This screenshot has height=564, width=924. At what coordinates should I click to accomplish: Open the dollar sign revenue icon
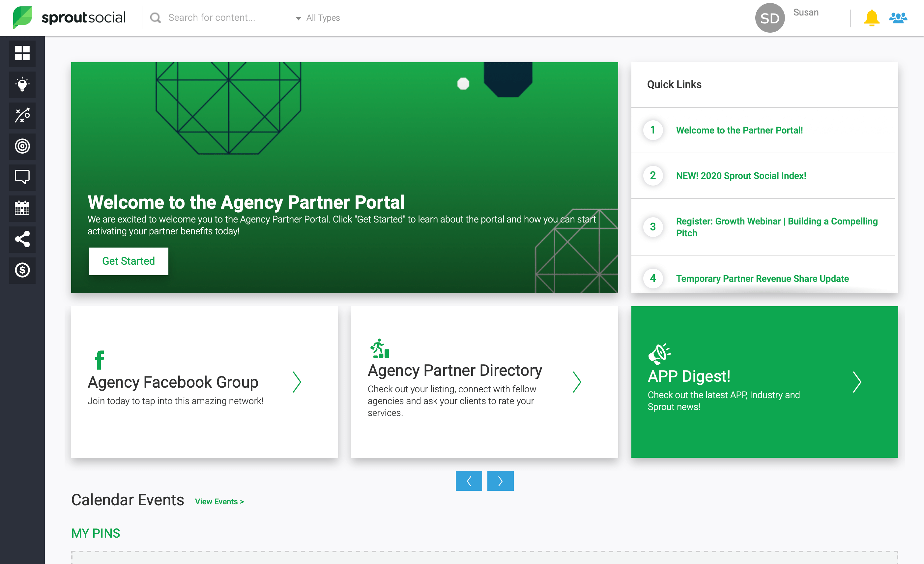tap(22, 270)
